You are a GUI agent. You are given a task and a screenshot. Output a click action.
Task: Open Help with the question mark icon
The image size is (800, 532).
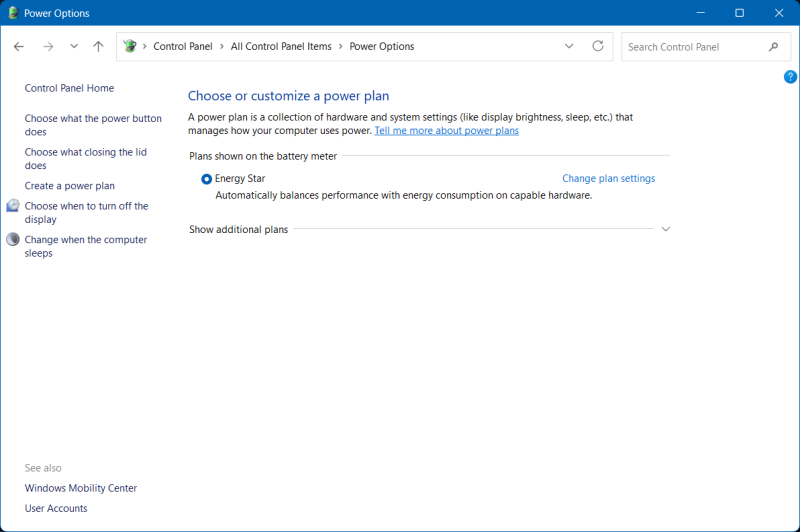[x=790, y=77]
